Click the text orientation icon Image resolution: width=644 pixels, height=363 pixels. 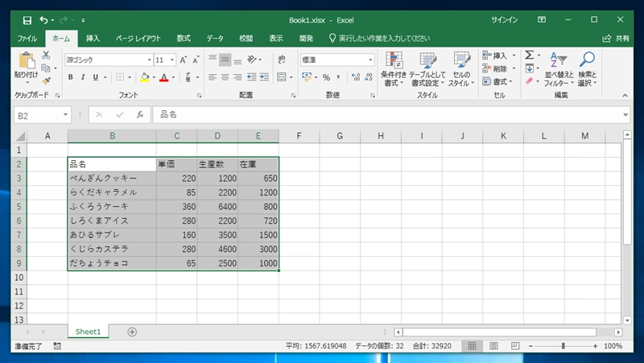(252, 60)
